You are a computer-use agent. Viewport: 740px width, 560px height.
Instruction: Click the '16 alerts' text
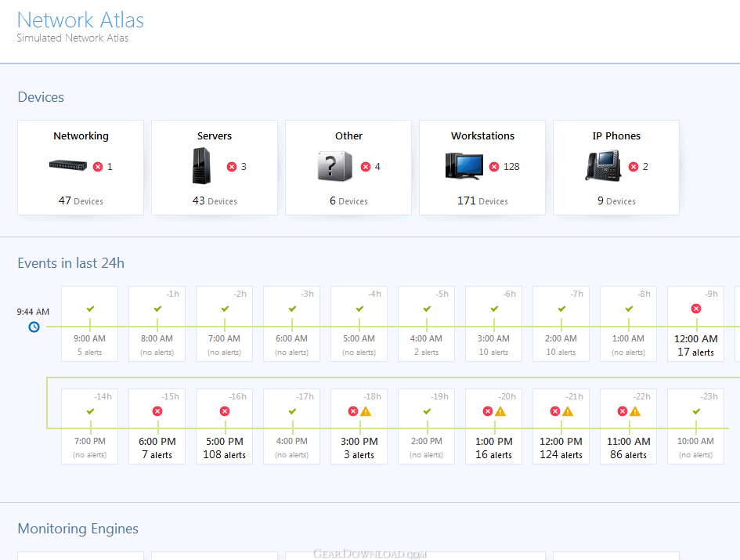coord(493,454)
